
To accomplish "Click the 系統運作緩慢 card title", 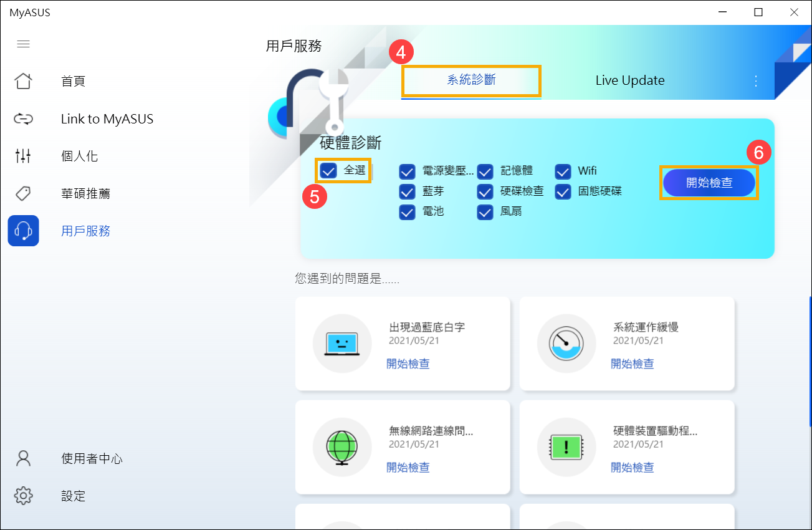I will (x=646, y=327).
